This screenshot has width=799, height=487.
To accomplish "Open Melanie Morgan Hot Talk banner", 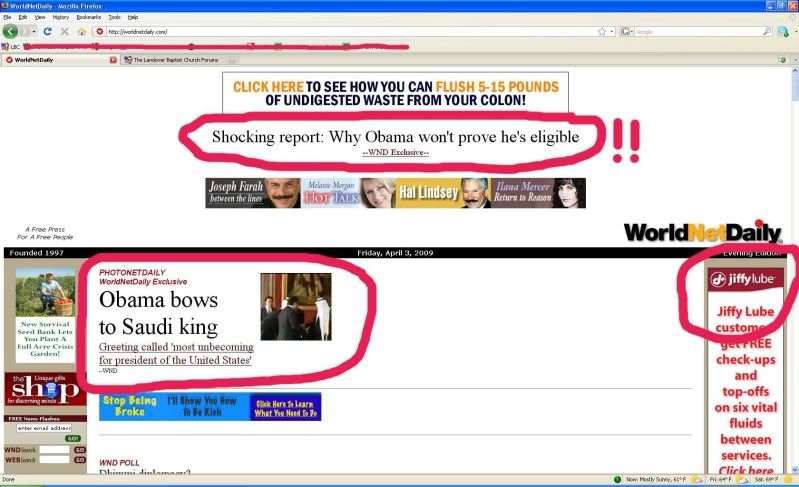I will coord(348,193).
